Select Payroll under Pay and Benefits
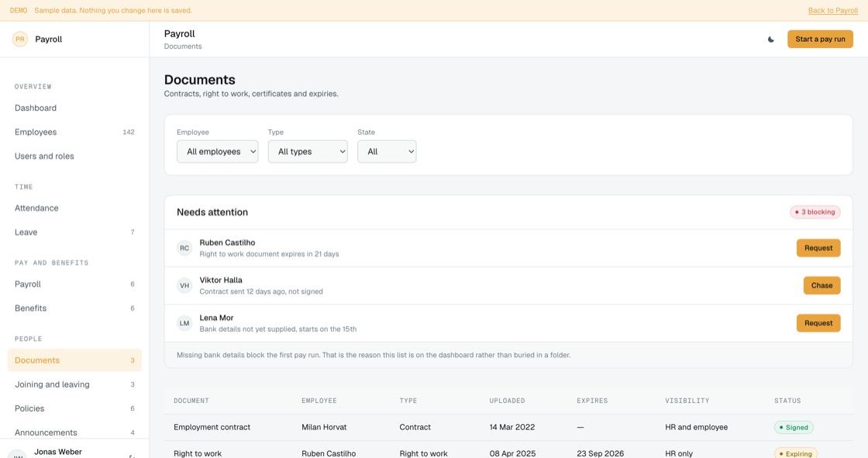Image resolution: width=868 pixels, height=458 pixels. [x=74, y=284]
